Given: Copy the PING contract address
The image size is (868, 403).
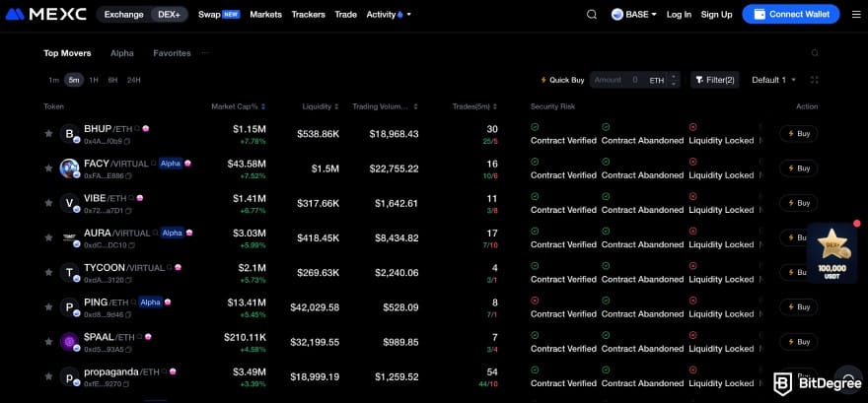Looking at the screenshot, I should [128, 314].
